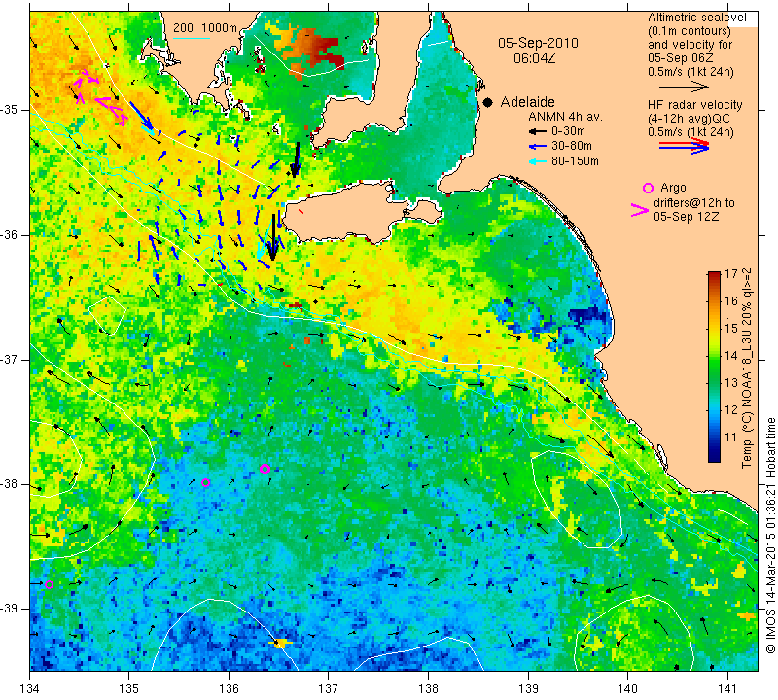Click the large black arrow west of Kangaroo Island

tap(272, 236)
